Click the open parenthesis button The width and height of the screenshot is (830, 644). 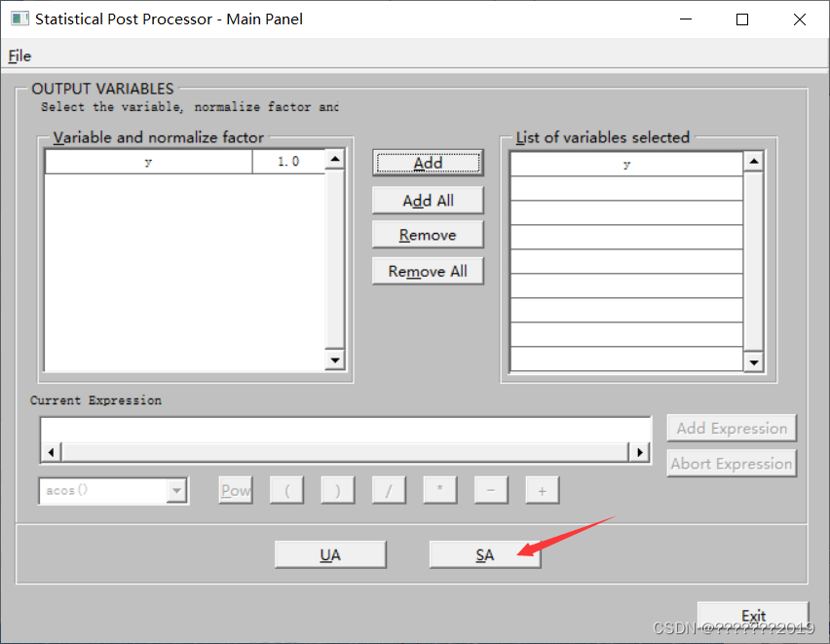tap(287, 490)
